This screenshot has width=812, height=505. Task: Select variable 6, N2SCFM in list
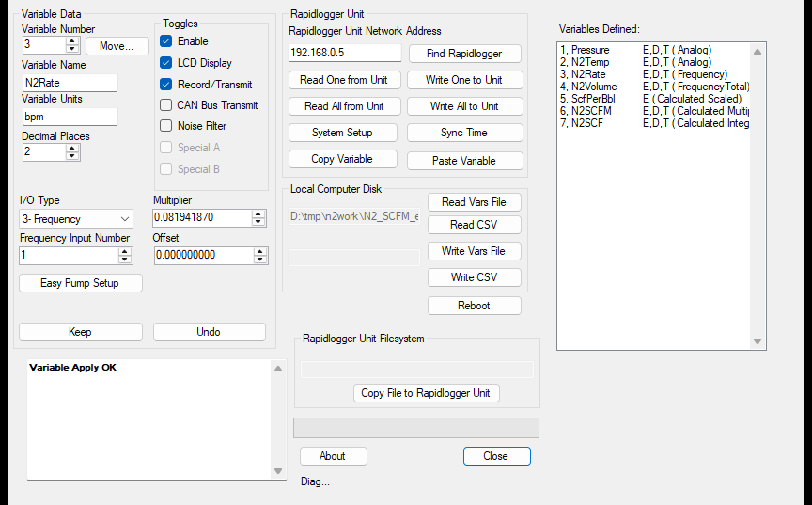[x=654, y=111]
